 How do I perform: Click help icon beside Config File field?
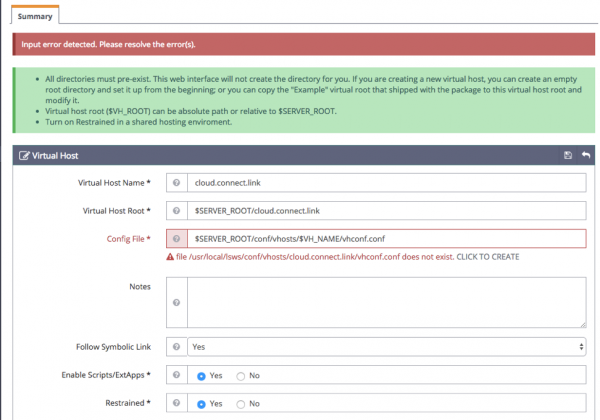click(176, 239)
